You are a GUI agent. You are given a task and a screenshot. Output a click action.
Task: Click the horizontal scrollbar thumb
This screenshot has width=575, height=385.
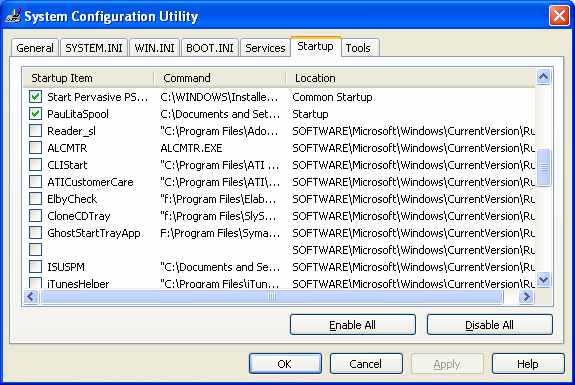(272, 297)
